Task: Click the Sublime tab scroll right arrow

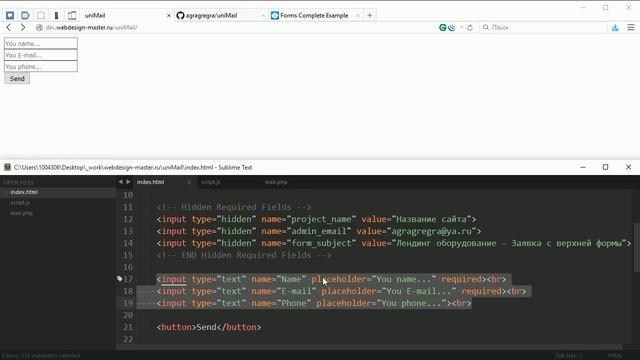Action: [x=128, y=182]
